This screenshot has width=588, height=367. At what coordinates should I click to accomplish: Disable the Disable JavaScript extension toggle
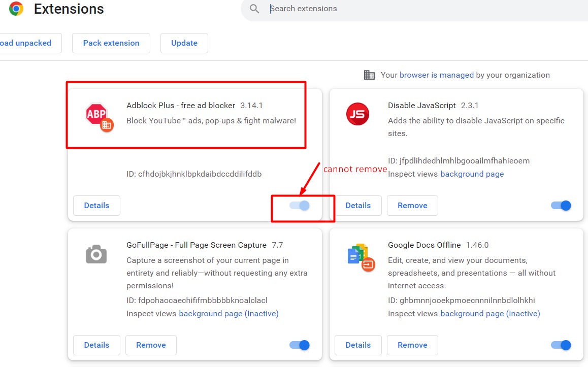tap(561, 206)
